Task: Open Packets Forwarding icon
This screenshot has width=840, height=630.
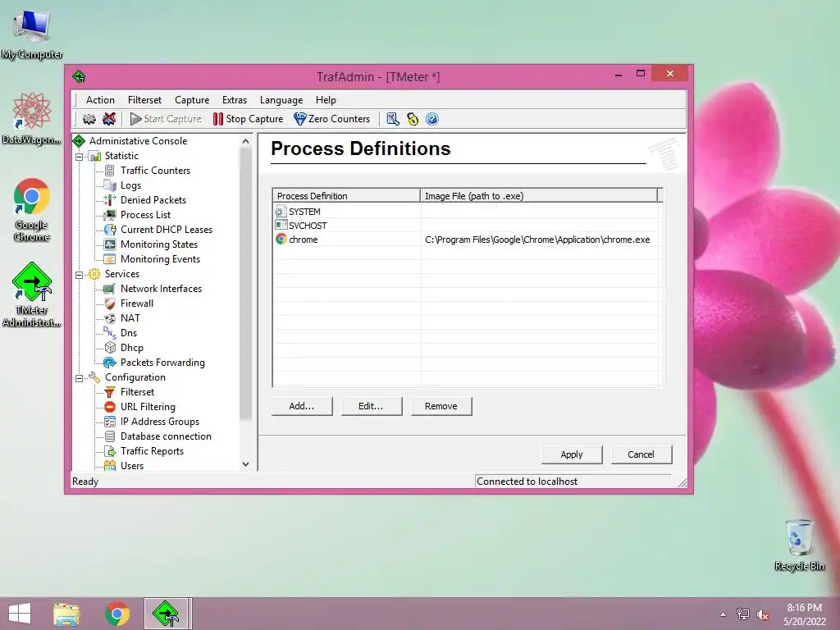Action: pyautogui.click(x=110, y=363)
